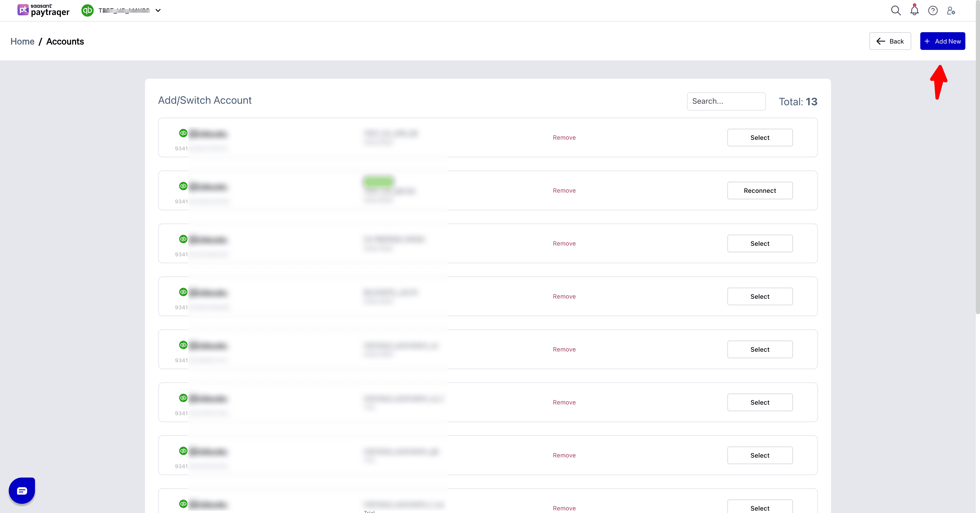This screenshot has height=513, width=980.
Task: Click the QuickBooks logo on the first account row
Action: [x=183, y=133]
